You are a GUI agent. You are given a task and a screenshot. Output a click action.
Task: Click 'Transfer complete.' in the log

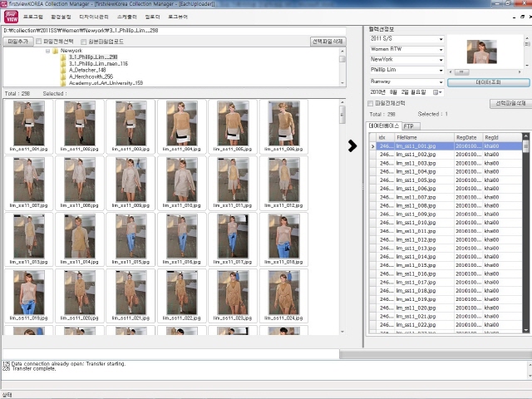pyautogui.click(x=34, y=369)
